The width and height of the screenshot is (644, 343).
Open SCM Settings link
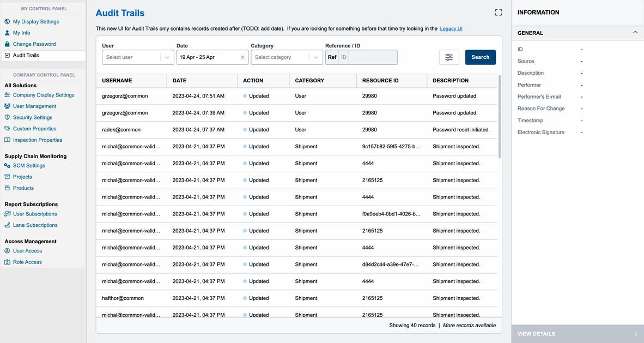29,165
